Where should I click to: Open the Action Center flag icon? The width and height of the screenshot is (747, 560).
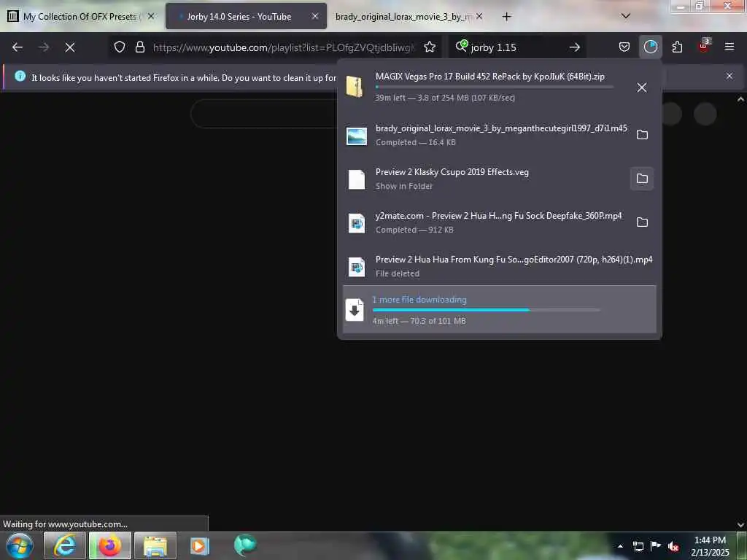coord(656,545)
